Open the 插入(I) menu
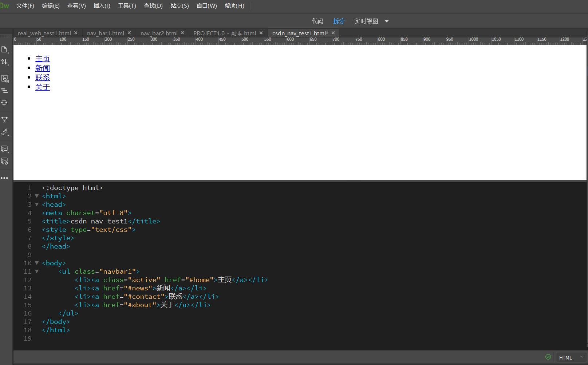 point(101,5)
